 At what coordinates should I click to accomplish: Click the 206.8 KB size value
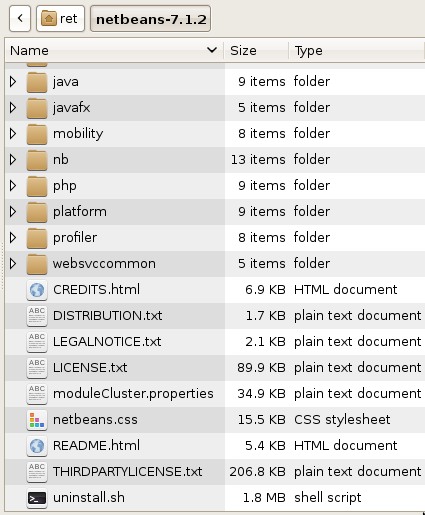click(257, 471)
